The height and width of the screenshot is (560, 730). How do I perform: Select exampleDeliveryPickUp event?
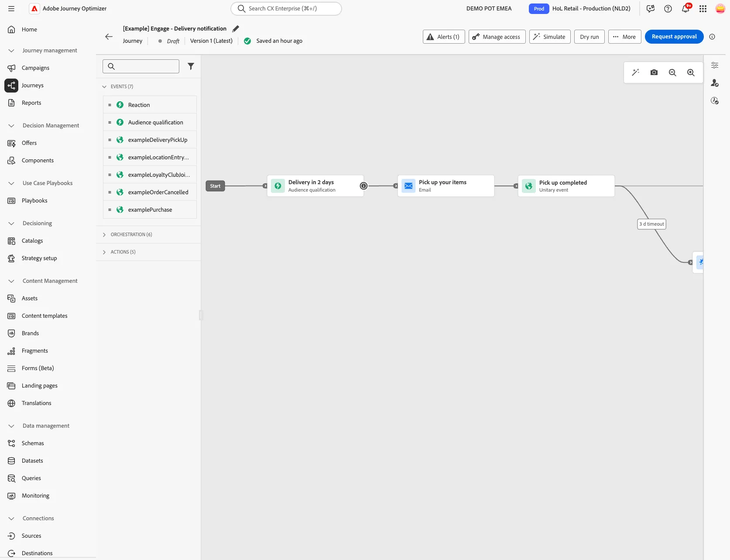(150, 140)
